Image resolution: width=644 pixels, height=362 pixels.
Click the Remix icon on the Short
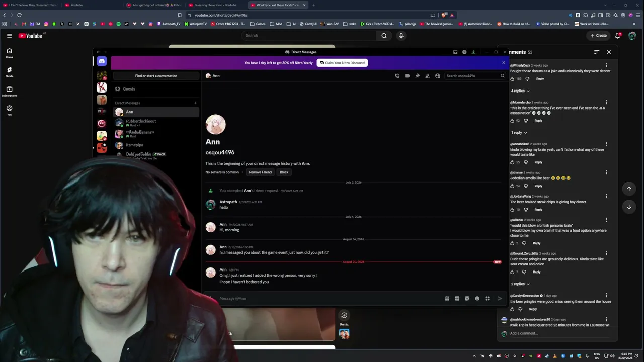click(x=344, y=316)
